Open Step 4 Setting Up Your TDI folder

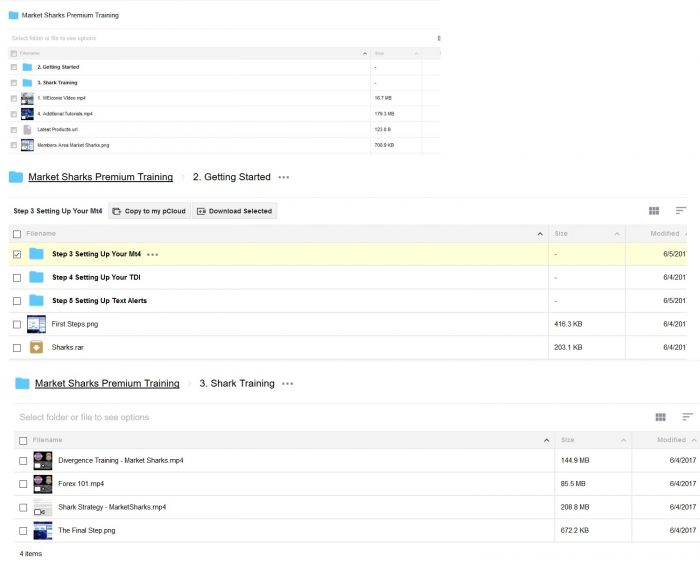click(x=96, y=277)
